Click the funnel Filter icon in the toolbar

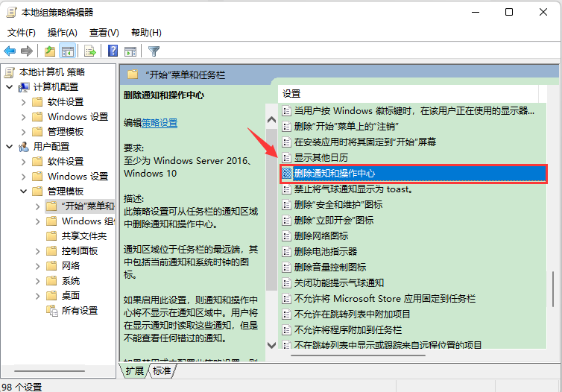click(x=154, y=51)
